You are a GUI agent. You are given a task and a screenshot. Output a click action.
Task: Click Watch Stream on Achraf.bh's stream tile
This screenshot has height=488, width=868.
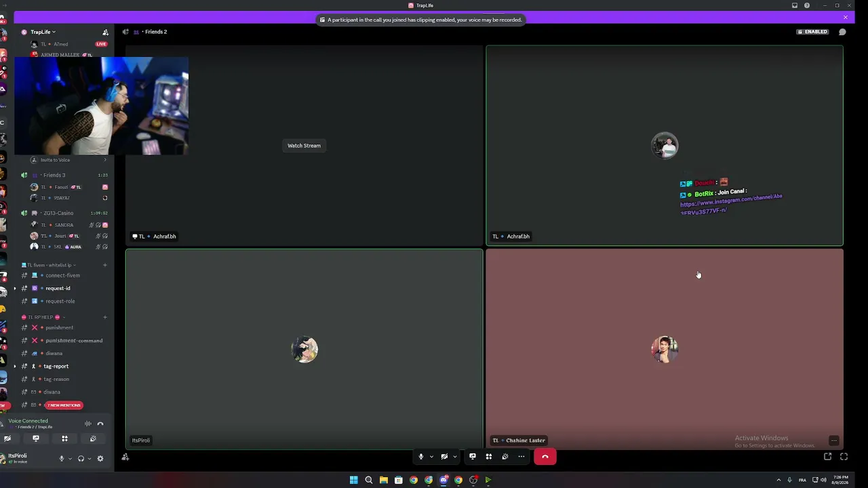(x=304, y=146)
